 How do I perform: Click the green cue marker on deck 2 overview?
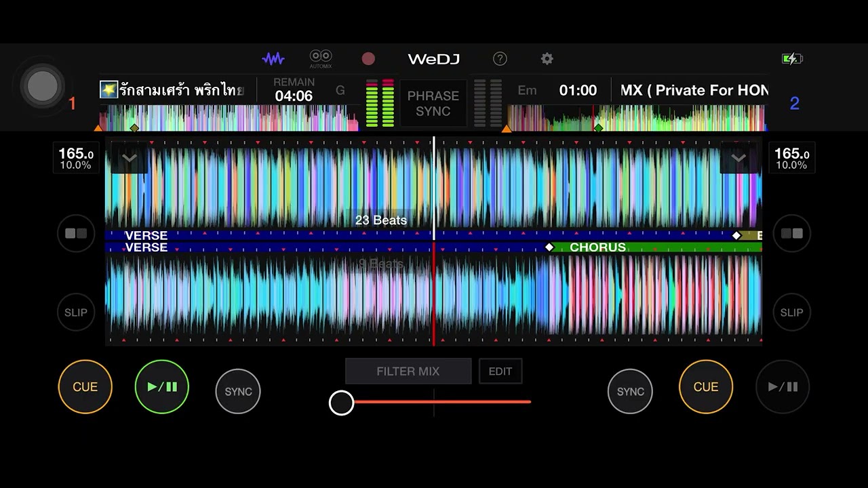coord(598,127)
